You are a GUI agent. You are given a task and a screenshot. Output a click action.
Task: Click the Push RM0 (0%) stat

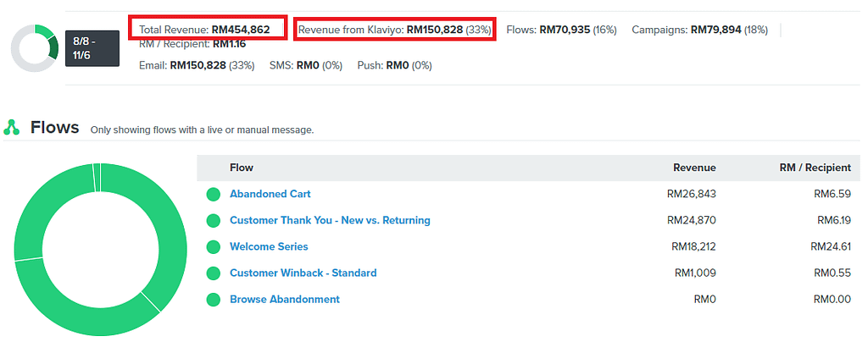click(x=395, y=65)
